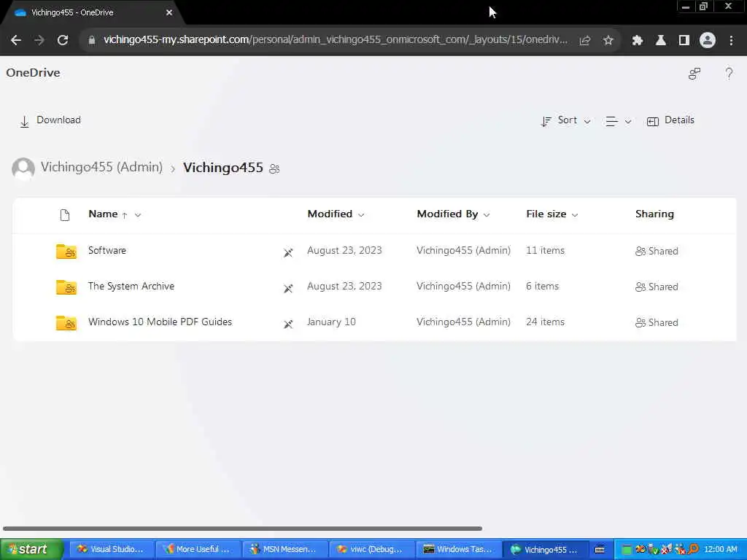Viewport: 747px width, 560px height.
Task: Click the shared people icon beside Vichingo455 heading
Action: pyautogui.click(x=274, y=168)
